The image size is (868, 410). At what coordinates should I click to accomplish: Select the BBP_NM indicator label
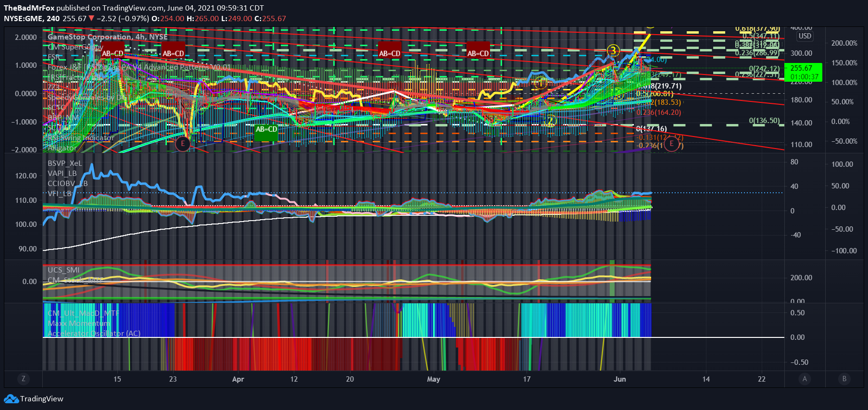[x=63, y=117]
